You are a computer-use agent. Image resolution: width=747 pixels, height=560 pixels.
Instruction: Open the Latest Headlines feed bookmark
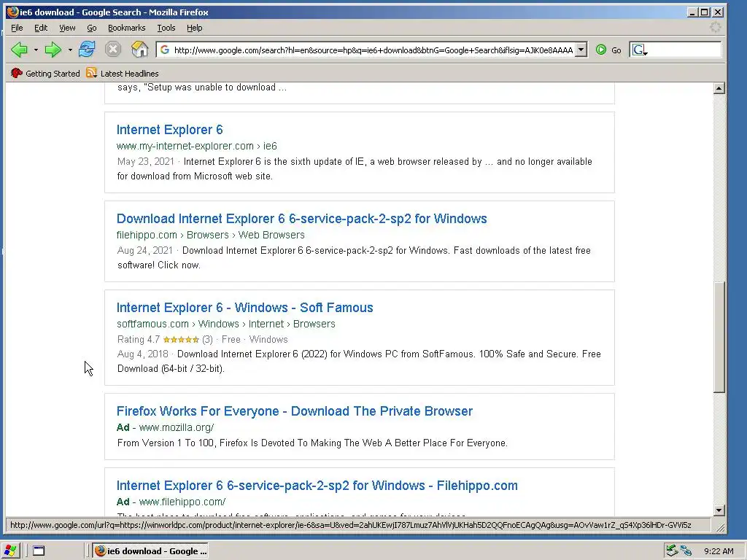coord(123,74)
